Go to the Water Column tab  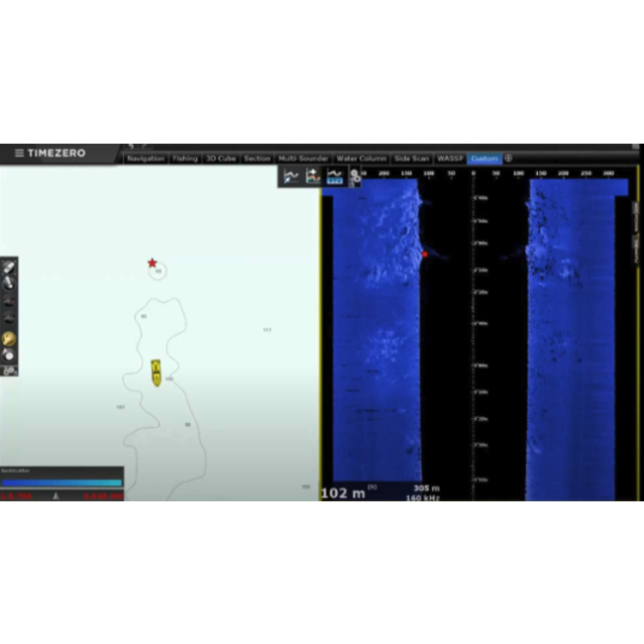pos(361,159)
